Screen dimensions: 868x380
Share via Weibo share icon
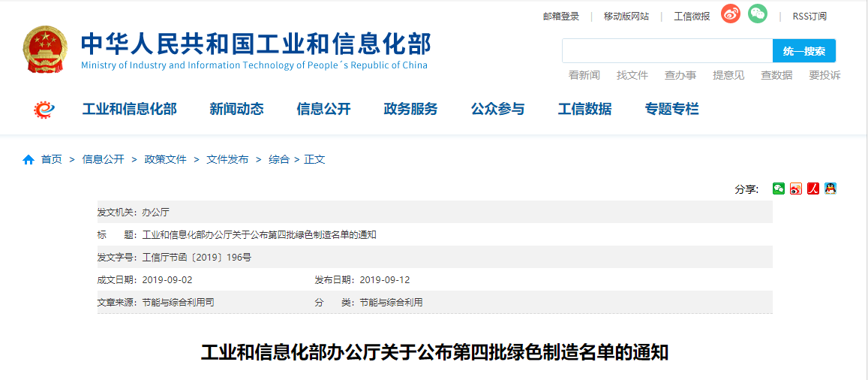(796, 189)
